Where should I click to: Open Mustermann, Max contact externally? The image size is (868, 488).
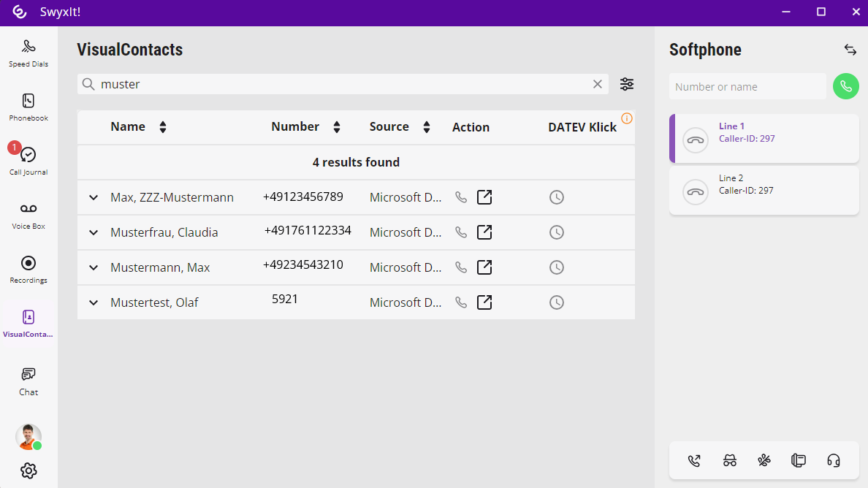(484, 267)
